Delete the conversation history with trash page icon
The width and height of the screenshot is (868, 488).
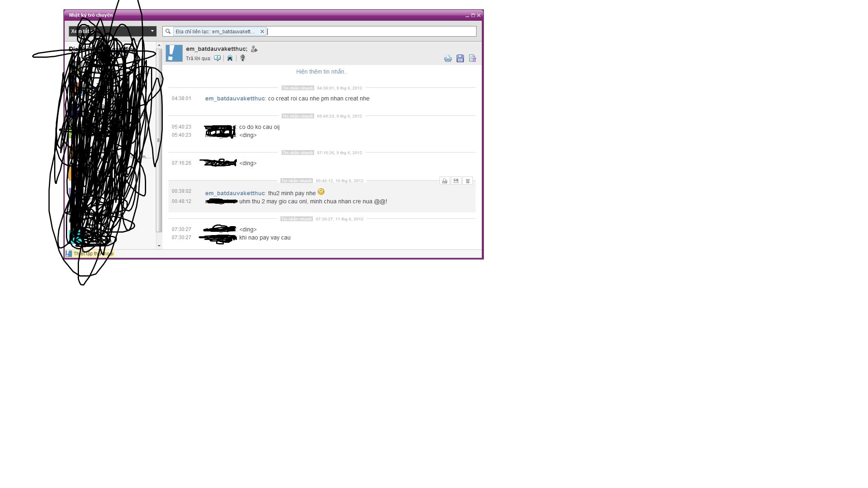click(x=472, y=59)
